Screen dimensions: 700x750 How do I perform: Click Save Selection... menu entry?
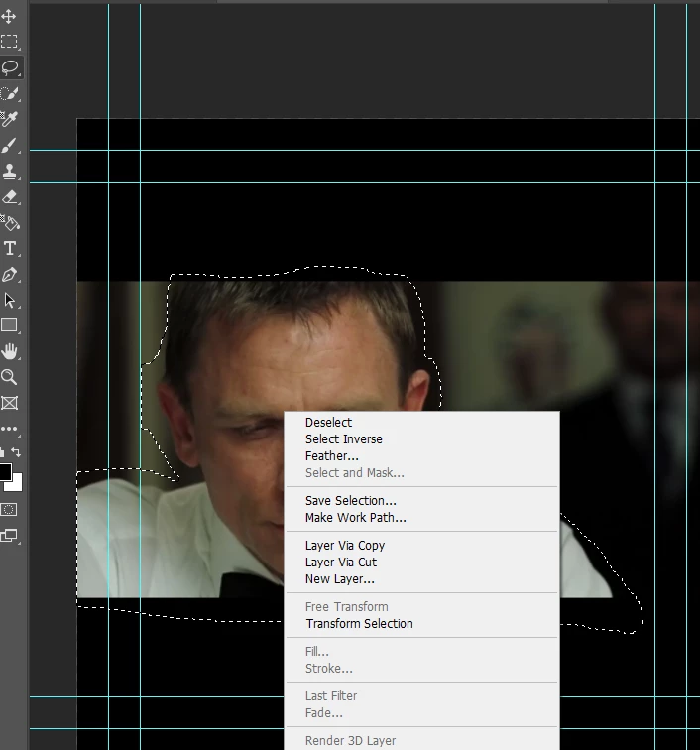pos(350,501)
